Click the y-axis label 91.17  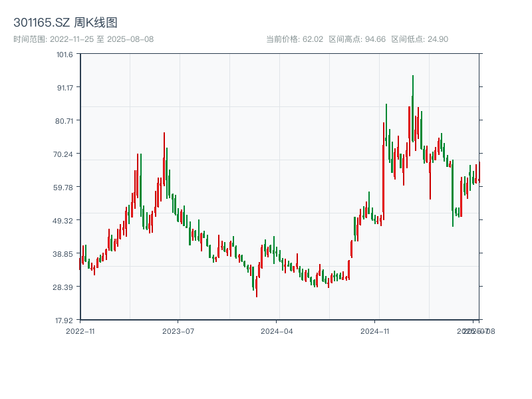pos(65,88)
